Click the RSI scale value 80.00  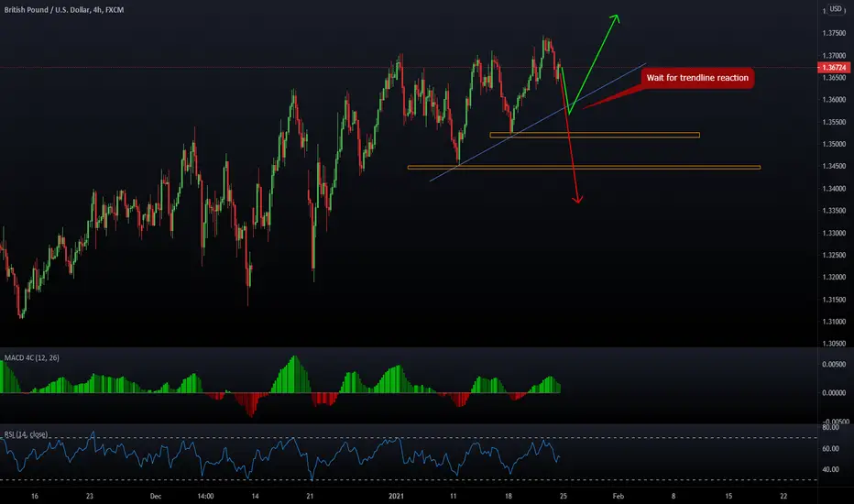click(831, 428)
